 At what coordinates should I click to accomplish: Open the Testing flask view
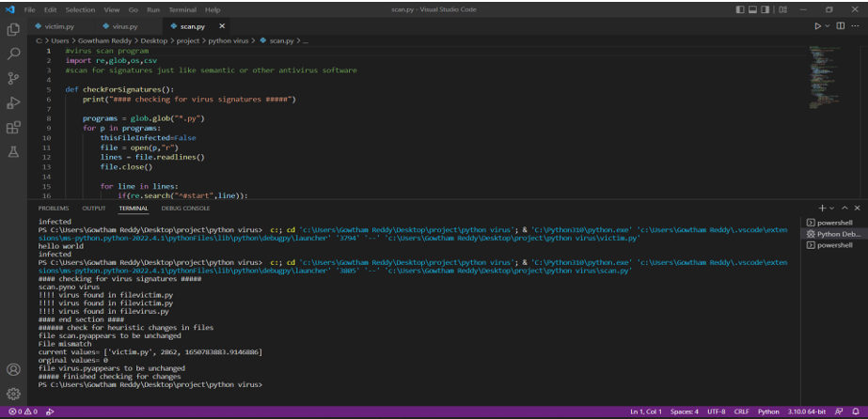point(13,152)
